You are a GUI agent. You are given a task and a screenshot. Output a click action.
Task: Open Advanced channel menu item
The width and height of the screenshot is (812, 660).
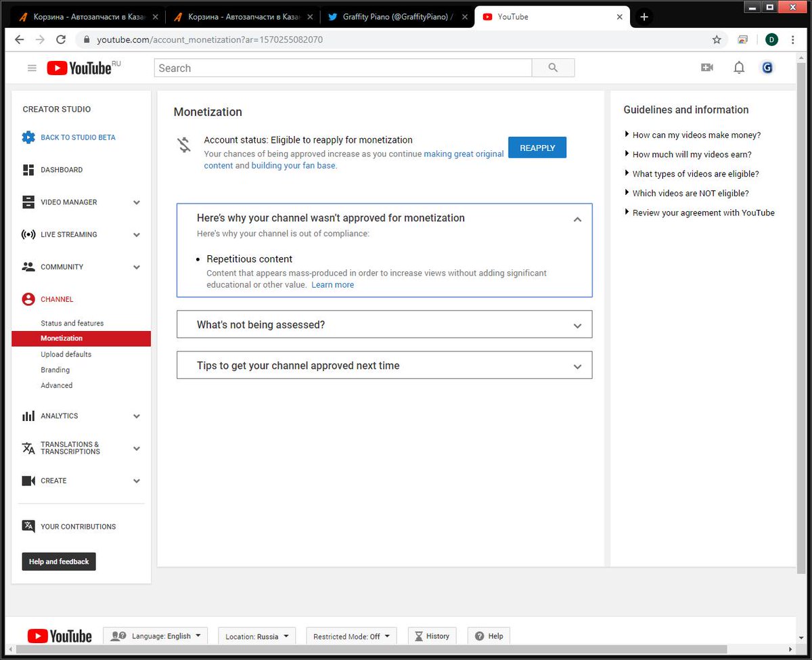56,386
